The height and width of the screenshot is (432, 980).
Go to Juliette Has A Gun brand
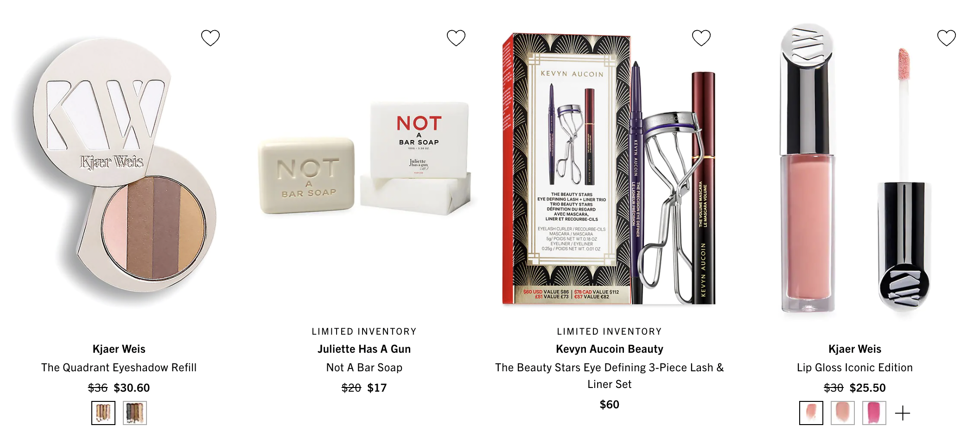pos(364,349)
